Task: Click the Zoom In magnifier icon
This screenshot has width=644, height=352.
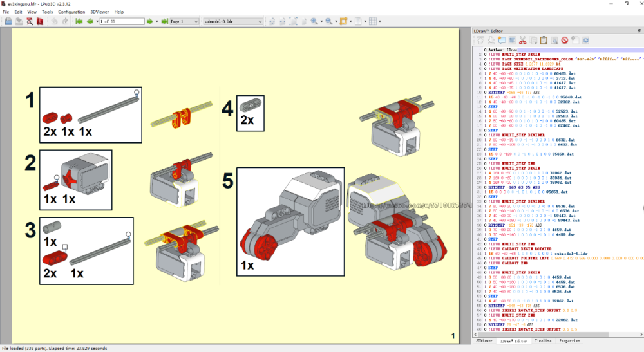Action: pos(314,21)
